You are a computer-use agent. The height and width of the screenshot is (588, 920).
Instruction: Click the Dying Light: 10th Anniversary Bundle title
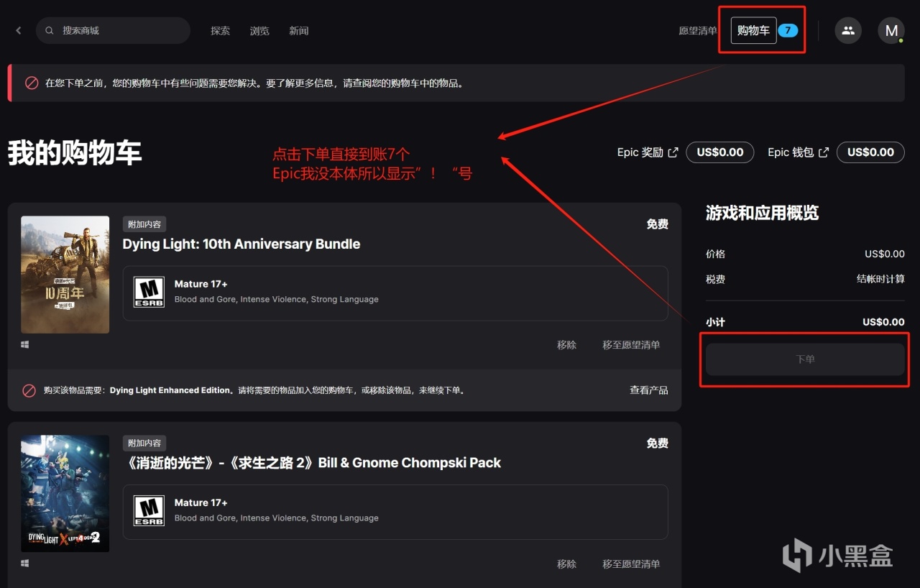[x=241, y=244]
